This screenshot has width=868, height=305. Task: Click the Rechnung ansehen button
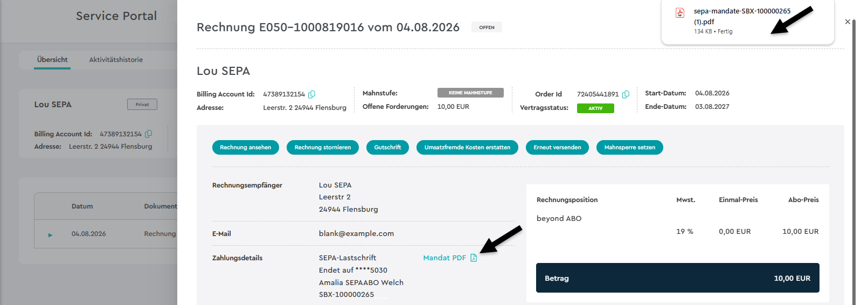(x=246, y=148)
